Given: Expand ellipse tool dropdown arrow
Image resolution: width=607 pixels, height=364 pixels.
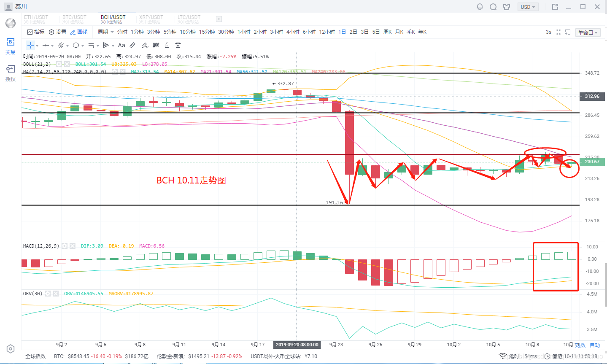Looking at the screenshot, I should (83, 46).
